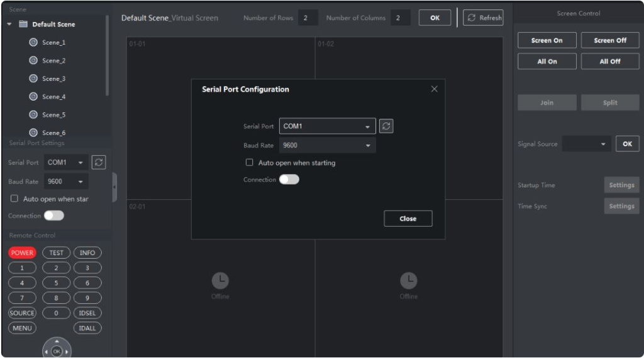644x358 pixels.
Task: Collapse the Default Scene tree
Action: (10, 24)
